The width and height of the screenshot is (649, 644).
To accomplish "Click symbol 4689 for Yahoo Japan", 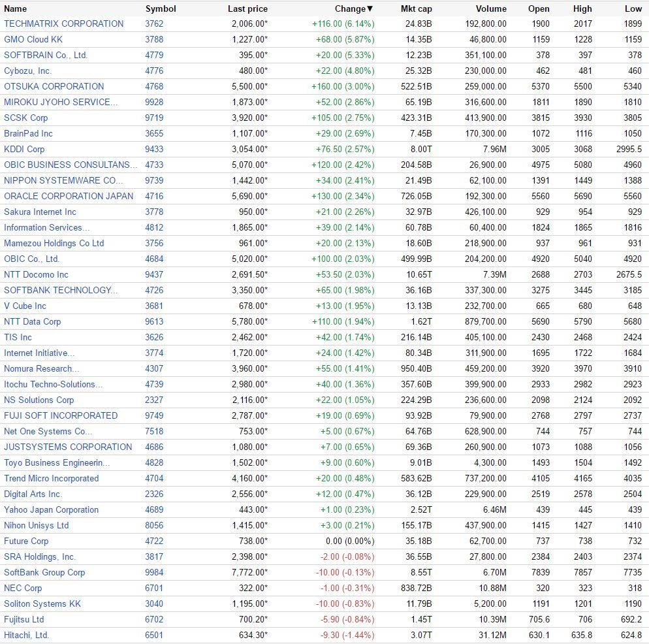I will tap(154, 510).
